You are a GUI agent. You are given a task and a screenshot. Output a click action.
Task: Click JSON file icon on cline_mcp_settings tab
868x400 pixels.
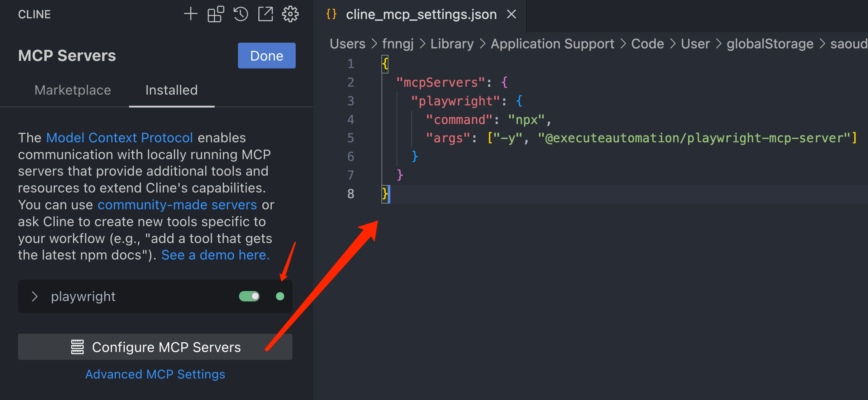click(332, 14)
